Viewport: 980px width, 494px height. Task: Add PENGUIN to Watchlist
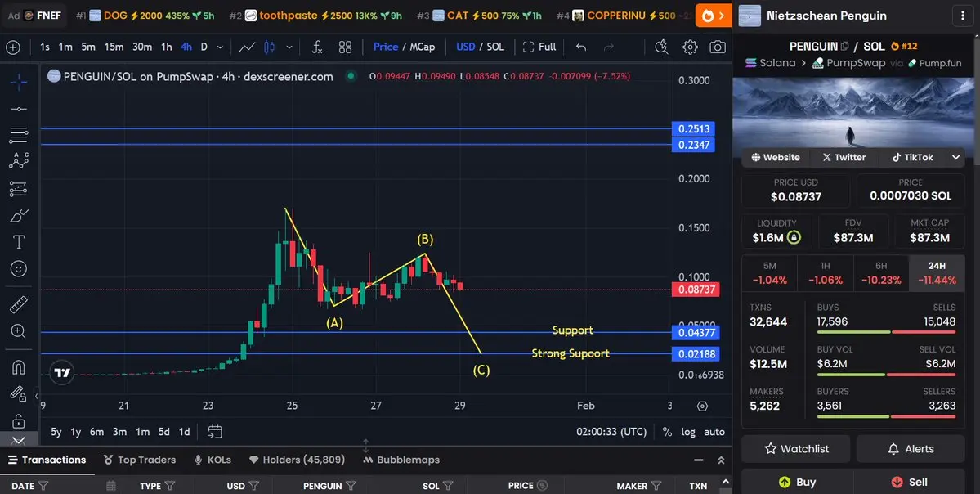795,449
